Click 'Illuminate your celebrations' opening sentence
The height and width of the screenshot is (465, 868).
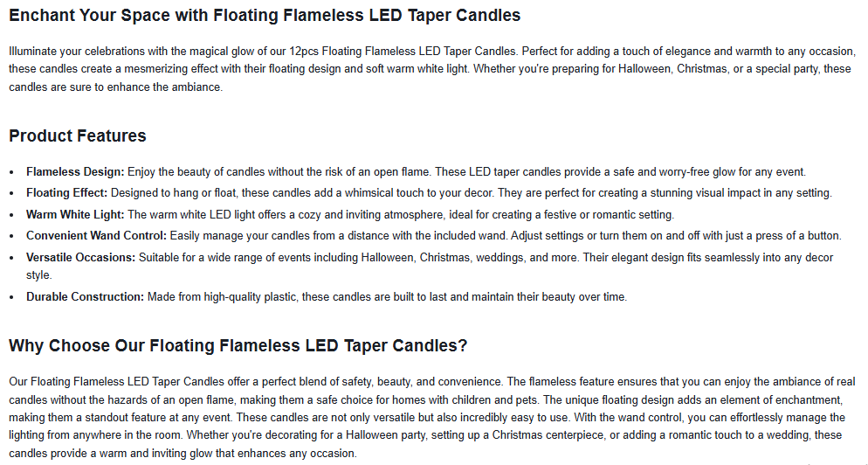79,51
